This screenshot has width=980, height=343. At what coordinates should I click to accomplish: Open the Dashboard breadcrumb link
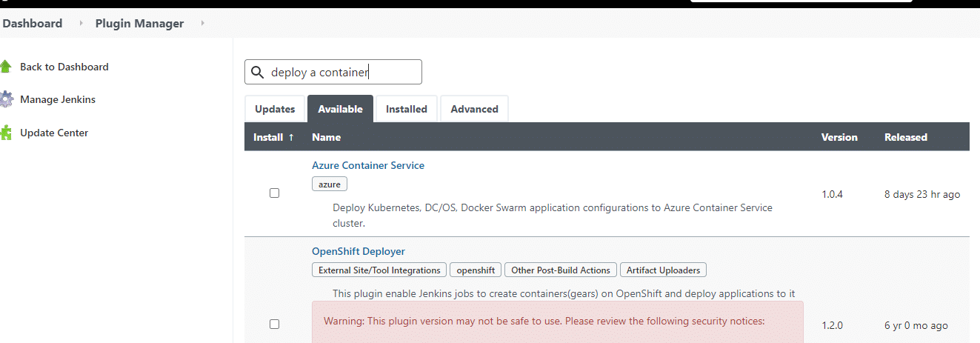pos(32,24)
